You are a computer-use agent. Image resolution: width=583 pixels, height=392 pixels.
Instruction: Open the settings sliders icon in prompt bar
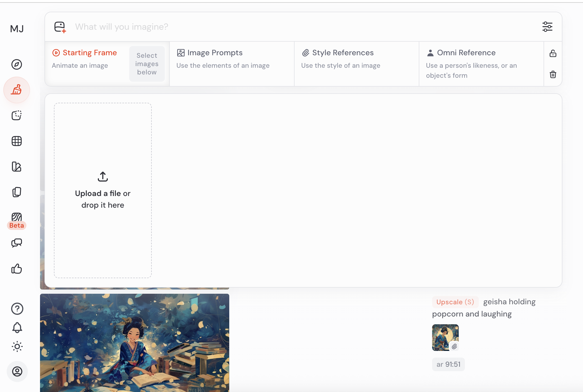[x=547, y=27]
